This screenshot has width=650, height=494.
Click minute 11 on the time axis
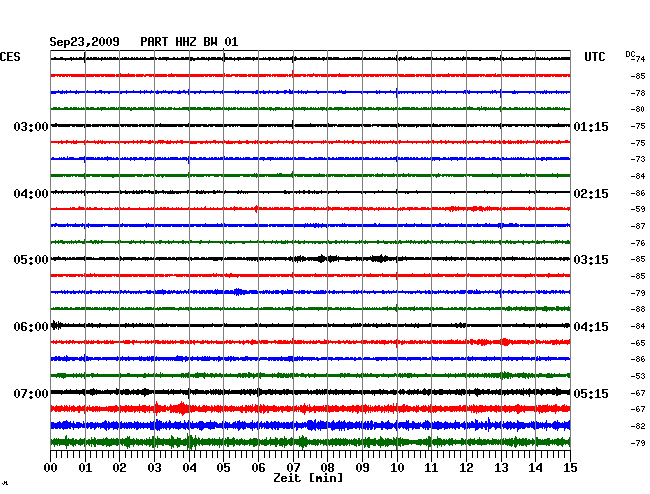point(431,467)
